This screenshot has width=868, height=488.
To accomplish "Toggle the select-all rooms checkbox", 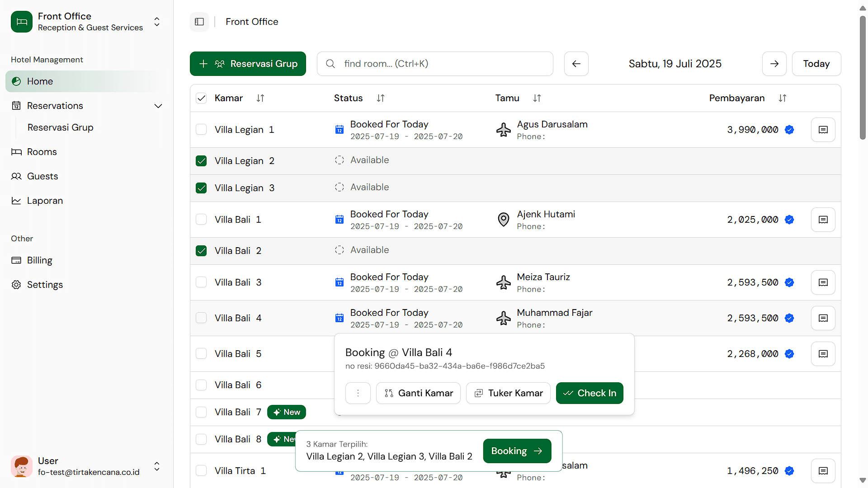I will click(x=201, y=98).
